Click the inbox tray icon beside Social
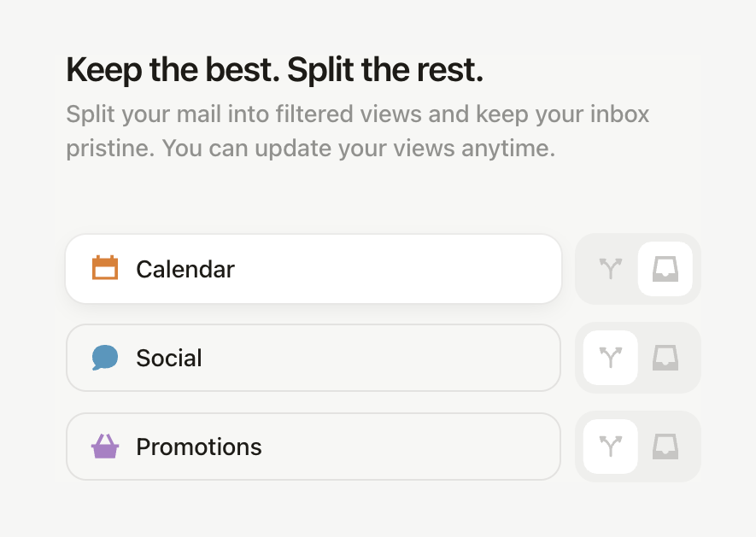Screen dimensions: 756x537 [666, 358]
